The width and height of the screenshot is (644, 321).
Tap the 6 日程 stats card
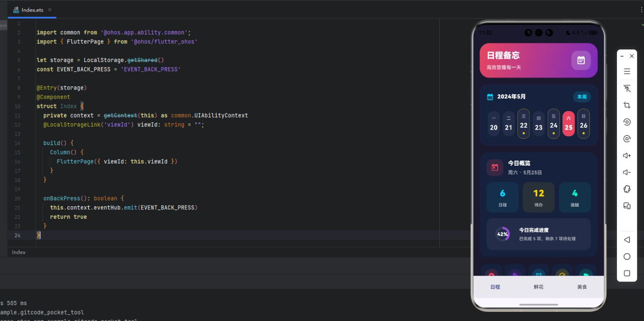point(502,197)
